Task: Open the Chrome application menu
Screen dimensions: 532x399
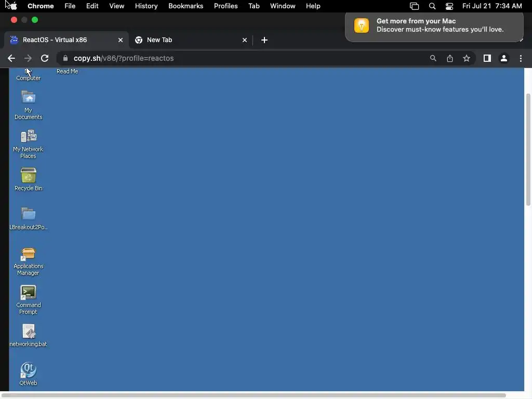Action: pos(41,6)
